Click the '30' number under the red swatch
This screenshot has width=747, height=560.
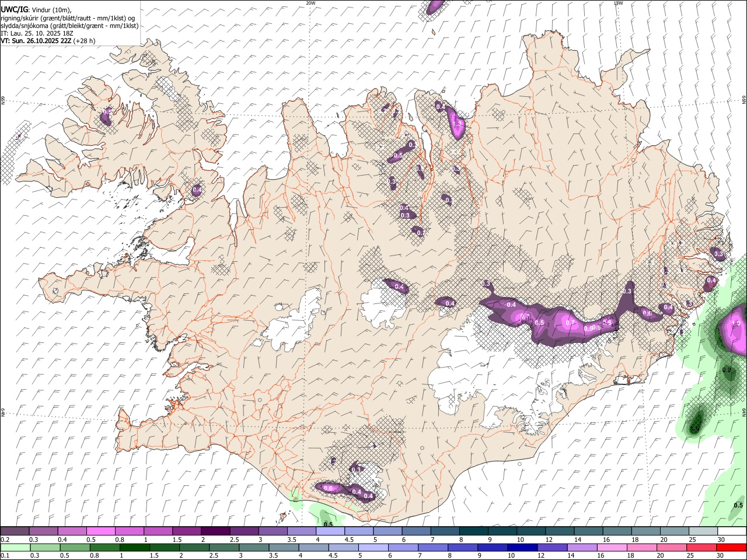720,555
